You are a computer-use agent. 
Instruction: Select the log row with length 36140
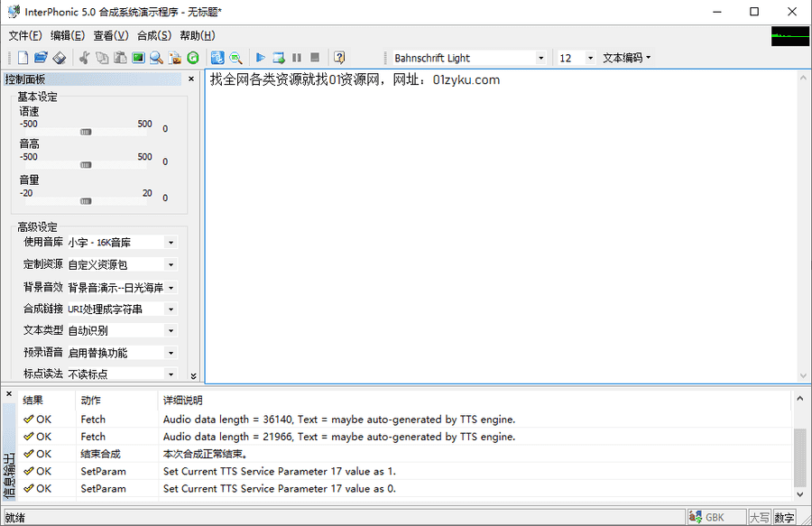coord(405,420)
